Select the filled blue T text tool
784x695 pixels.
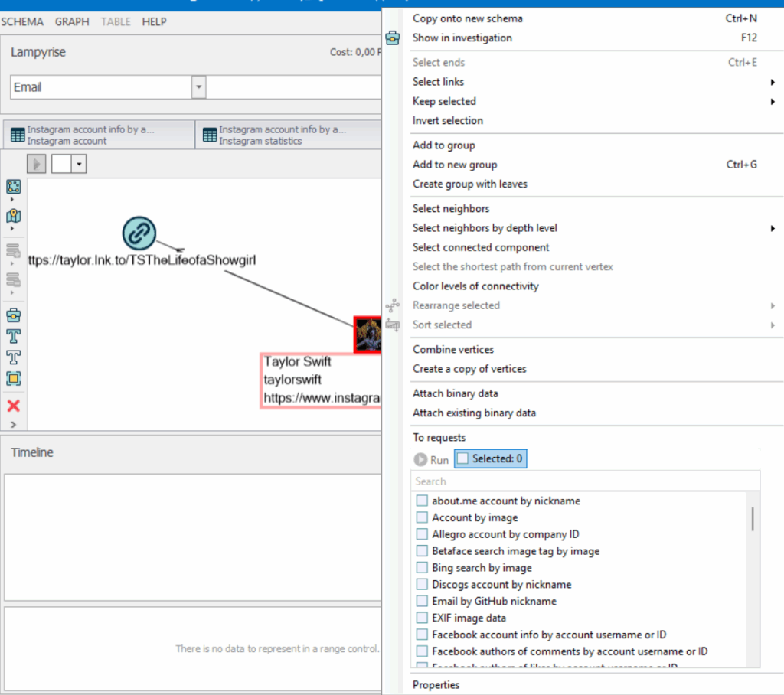tap(14, 337)
